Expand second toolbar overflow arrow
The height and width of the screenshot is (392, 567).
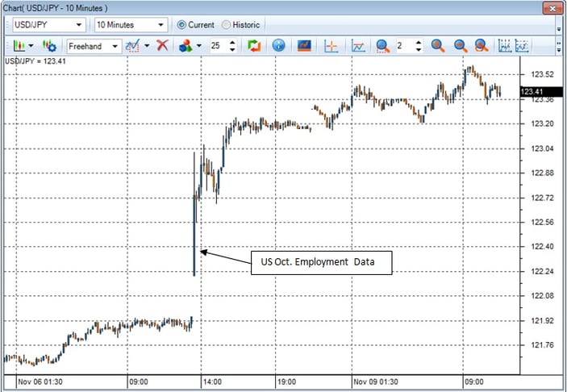point(559,47)
